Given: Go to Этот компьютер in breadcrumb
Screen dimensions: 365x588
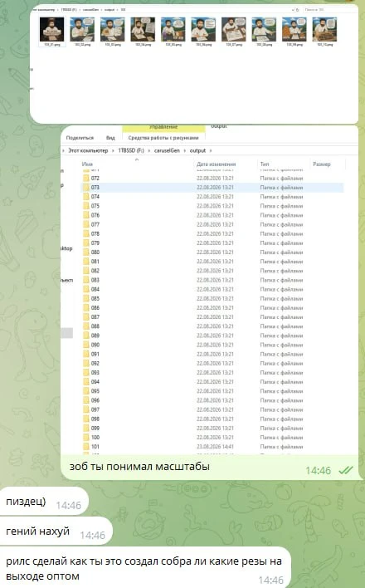Looking at the screenshot, I should tap(88, 150).
